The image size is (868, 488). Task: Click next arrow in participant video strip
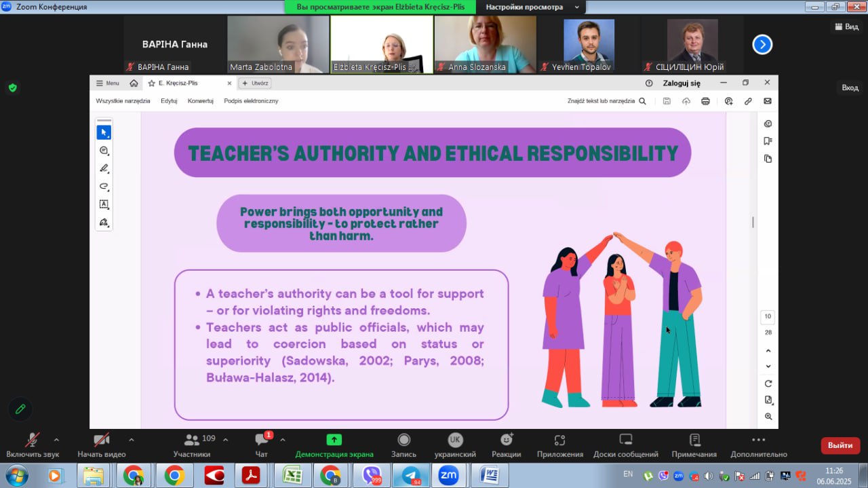(x=762, y=45)
